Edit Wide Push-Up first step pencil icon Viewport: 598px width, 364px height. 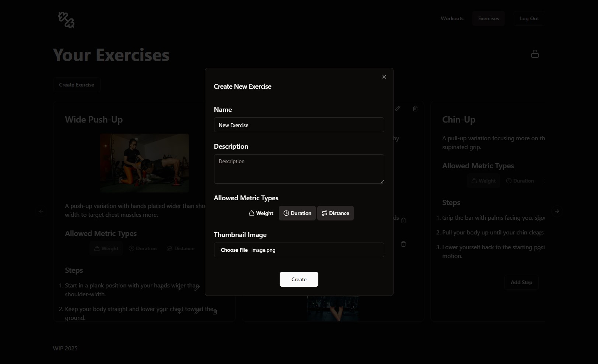197,288
